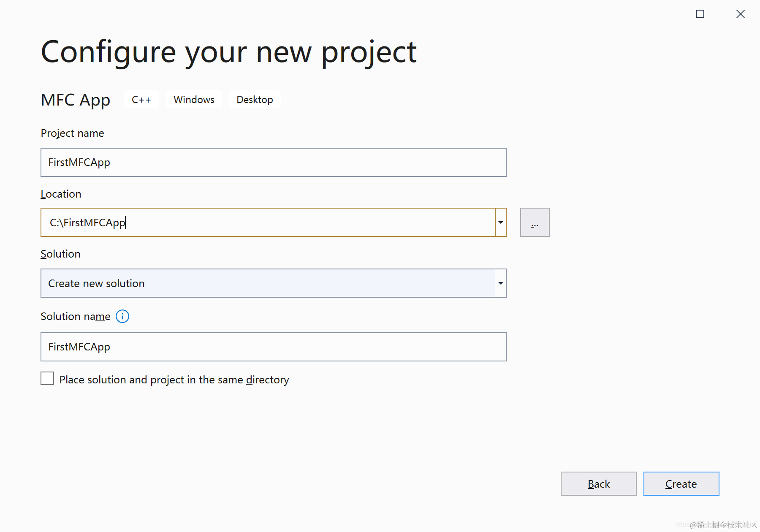Maximize the project configuration window

point(700,14)
